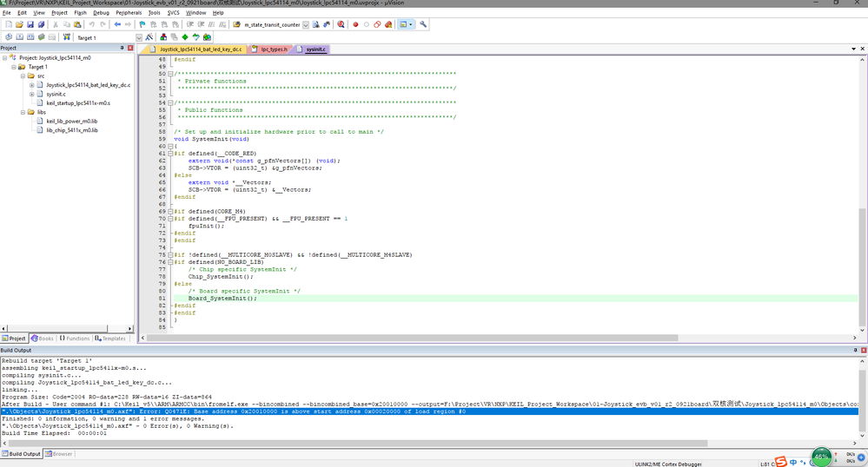
Task: Open Options for Target with the magic wand icon
Action: click(149, 37)
